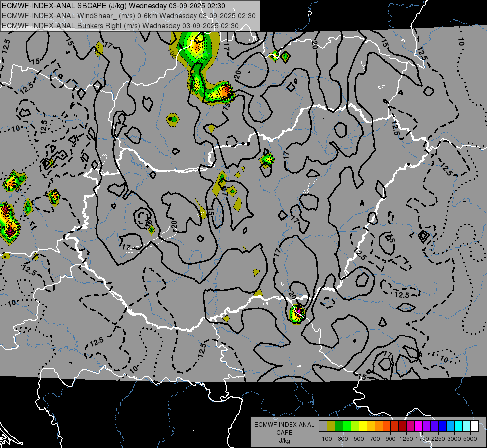Image resolution: width=487 pixels, height=448 pixels.
Task: Click the 1750 legend tick label
Action: pos(422,439)
